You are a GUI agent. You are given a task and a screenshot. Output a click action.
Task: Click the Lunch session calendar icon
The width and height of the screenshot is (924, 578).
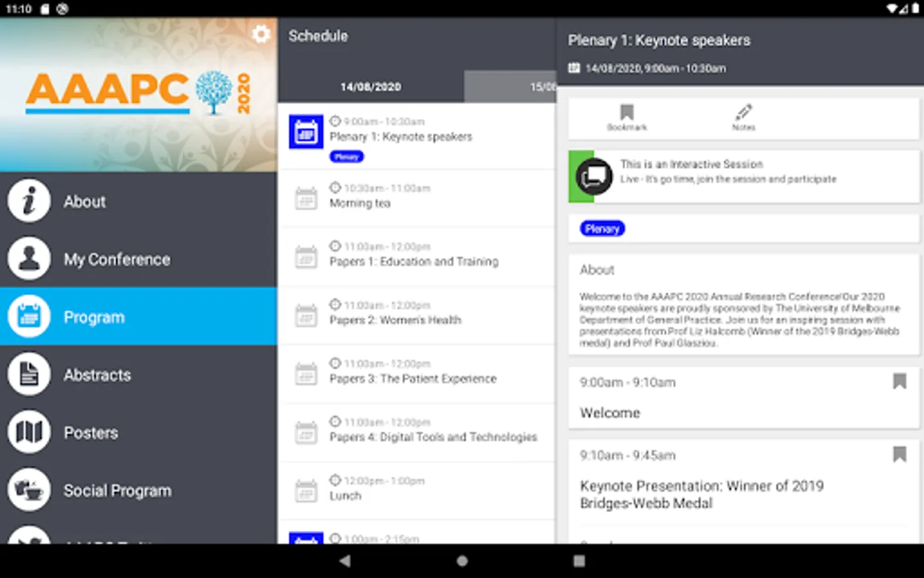point(306,491)
